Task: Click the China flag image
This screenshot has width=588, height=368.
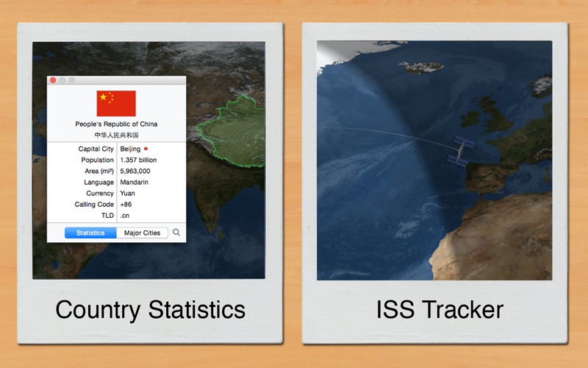Action: pyautogui.click(x=116, y=103)
